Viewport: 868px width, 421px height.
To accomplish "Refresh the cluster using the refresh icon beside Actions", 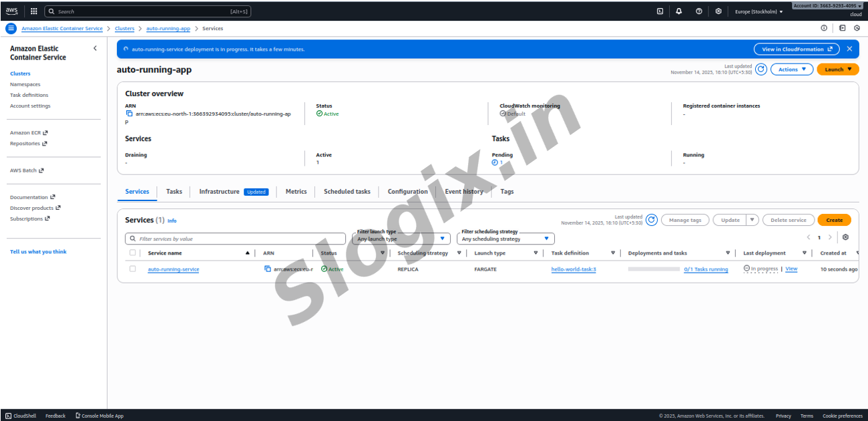I will coord(761,69).
